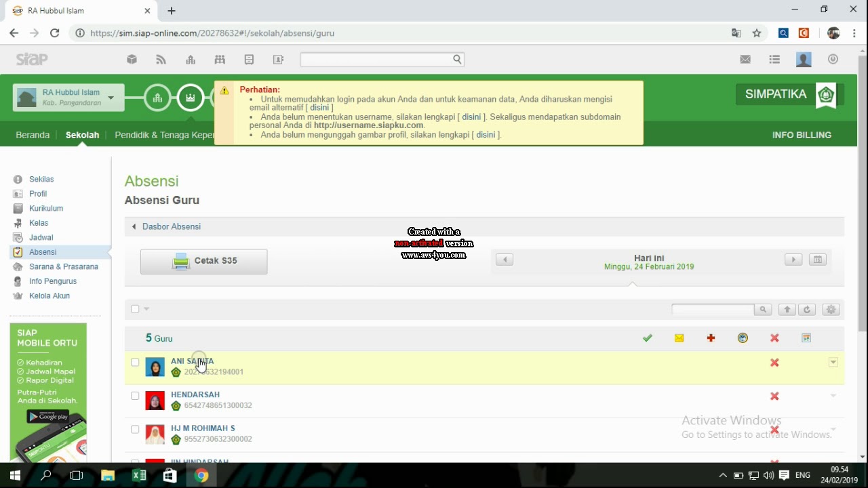Screen dimensions: 868x488
Task: Click the red X icon in the header row
Action: pos(774,338)
